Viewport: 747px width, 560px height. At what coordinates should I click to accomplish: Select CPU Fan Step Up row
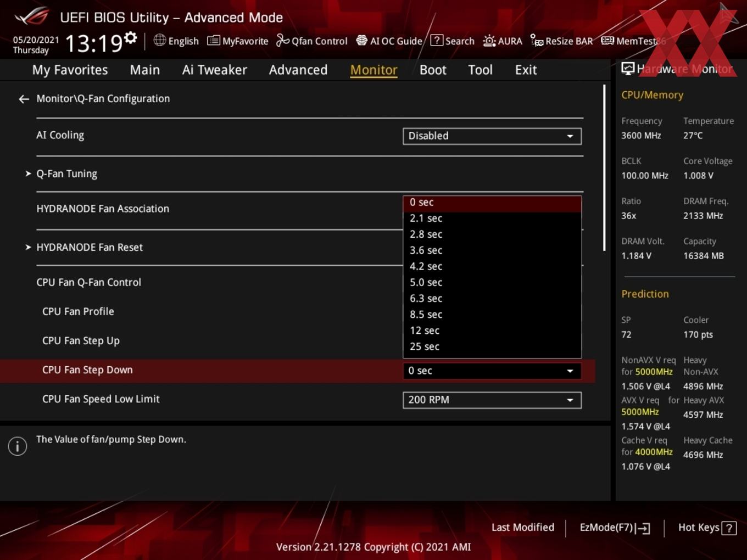pyautogui.click(x=81, y=341)
